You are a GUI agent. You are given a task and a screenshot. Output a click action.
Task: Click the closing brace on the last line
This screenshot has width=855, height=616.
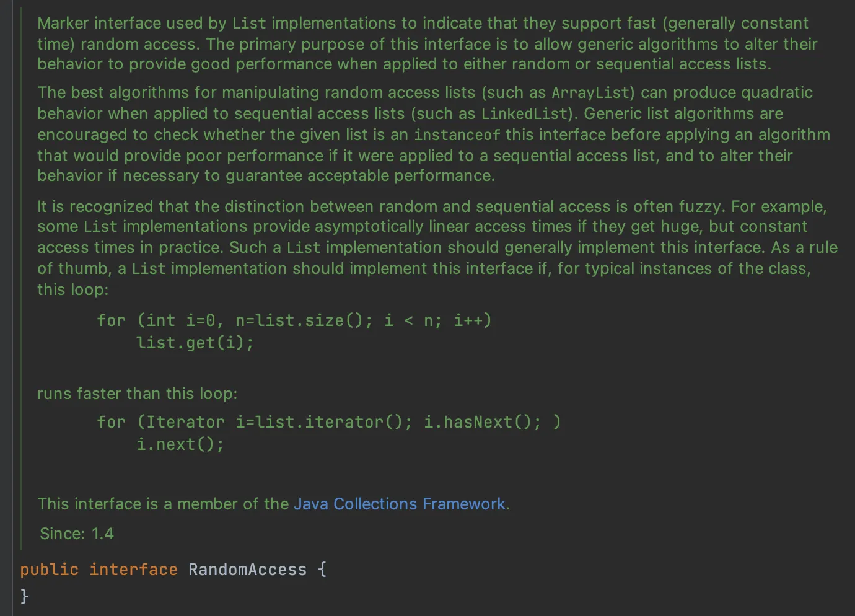(25, 596)
